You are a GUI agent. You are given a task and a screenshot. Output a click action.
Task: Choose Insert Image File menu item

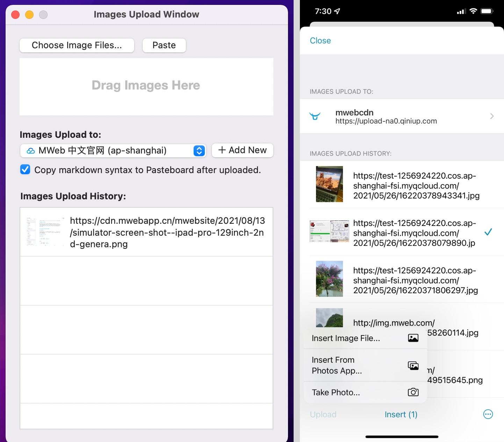(x=366, y=338)
